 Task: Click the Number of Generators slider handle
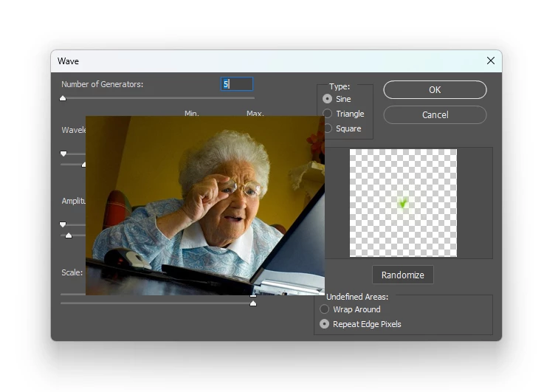pyautogui.click(x=63, y=98)
